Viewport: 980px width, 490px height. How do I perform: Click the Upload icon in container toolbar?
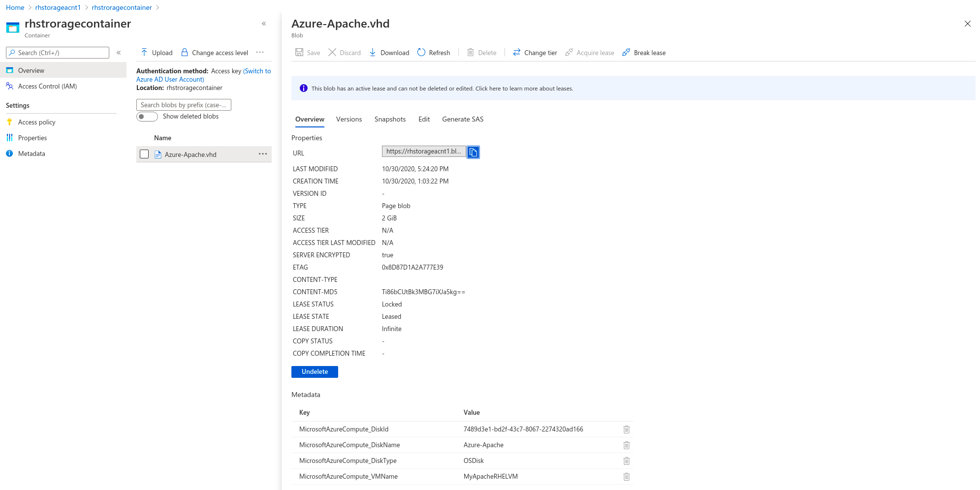click(144, 53)
